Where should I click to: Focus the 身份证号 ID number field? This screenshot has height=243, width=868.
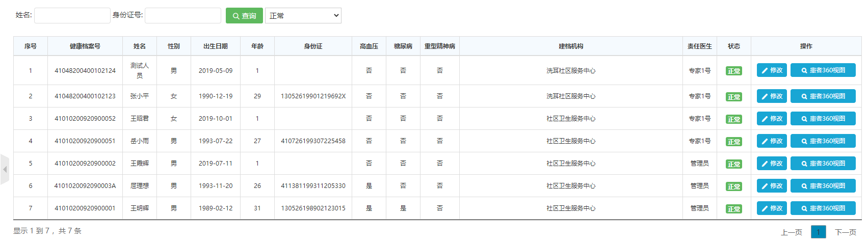(x=182, y=15)
